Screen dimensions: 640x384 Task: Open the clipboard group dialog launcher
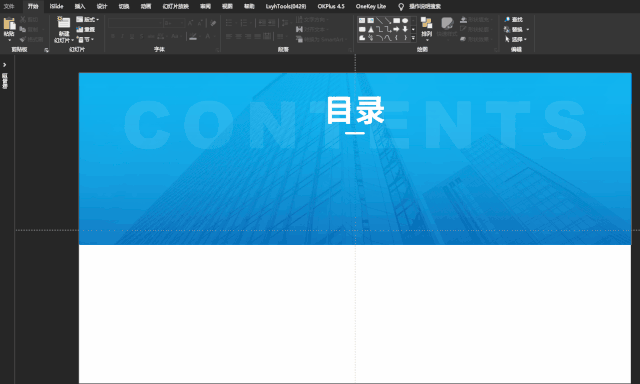click(47, 50)
